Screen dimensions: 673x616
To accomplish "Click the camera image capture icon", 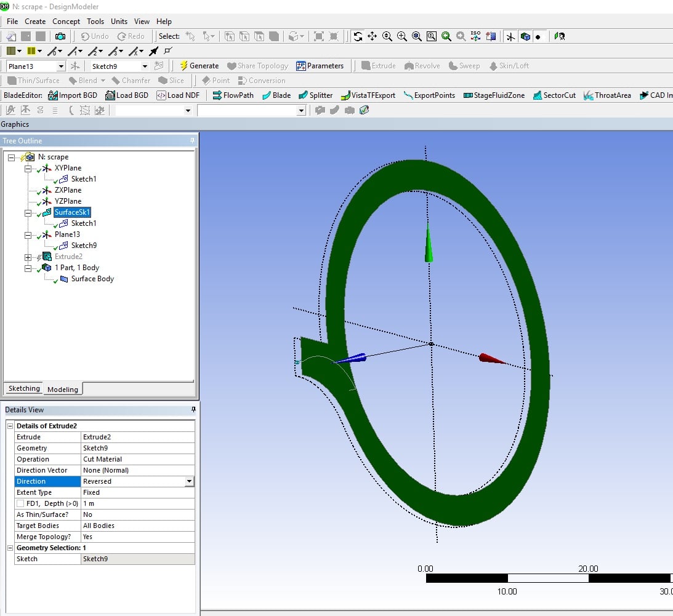I will point(60,36).
